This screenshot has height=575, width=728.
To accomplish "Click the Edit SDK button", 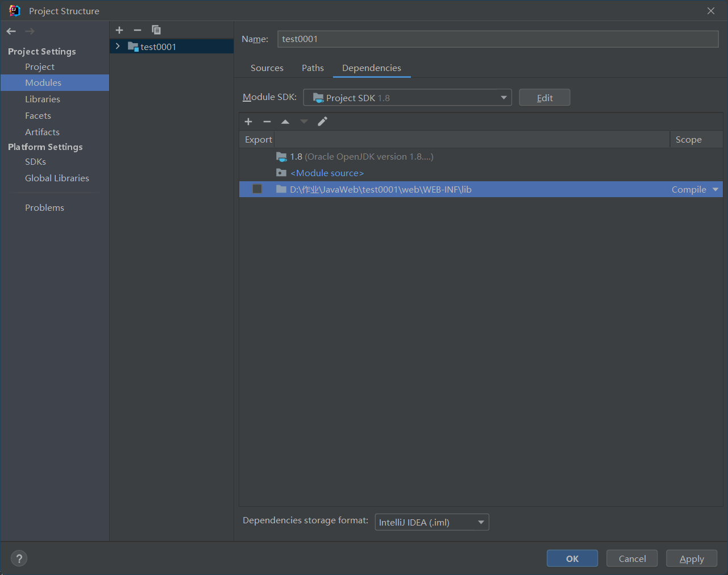I will (x=544, y=98).
